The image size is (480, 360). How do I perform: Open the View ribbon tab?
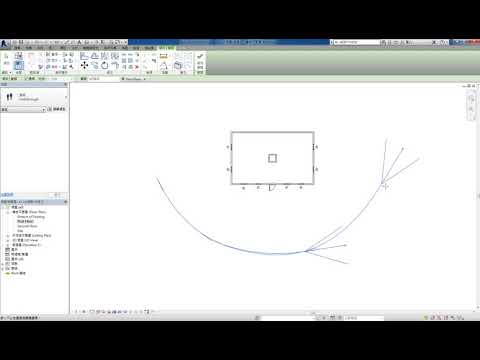124,48
